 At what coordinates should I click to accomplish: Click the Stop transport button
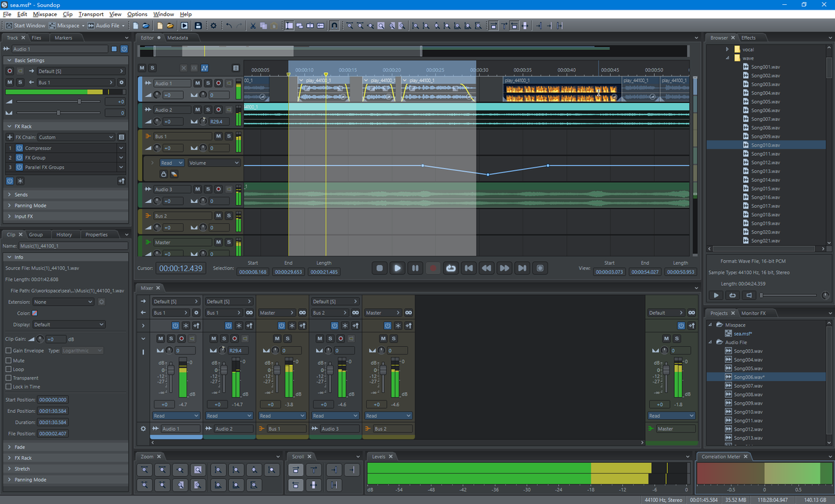click(x=379, y=268)
